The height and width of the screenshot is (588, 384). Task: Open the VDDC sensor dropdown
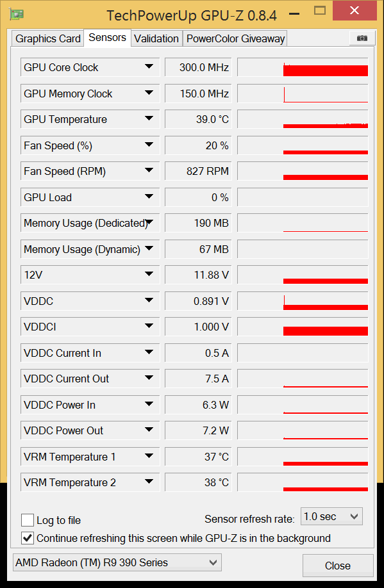point(150,301)
